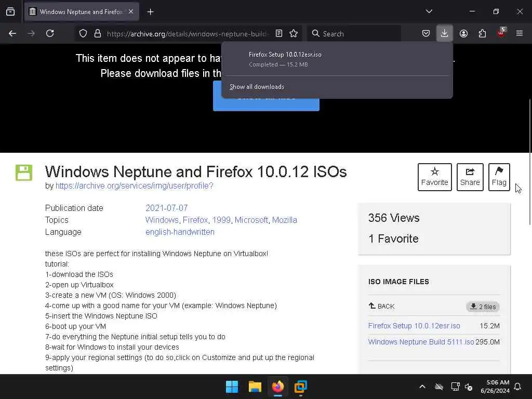The image size is (532, 399).
Task: Open VirtualBox from the taskbar
Action: point(301,387)
